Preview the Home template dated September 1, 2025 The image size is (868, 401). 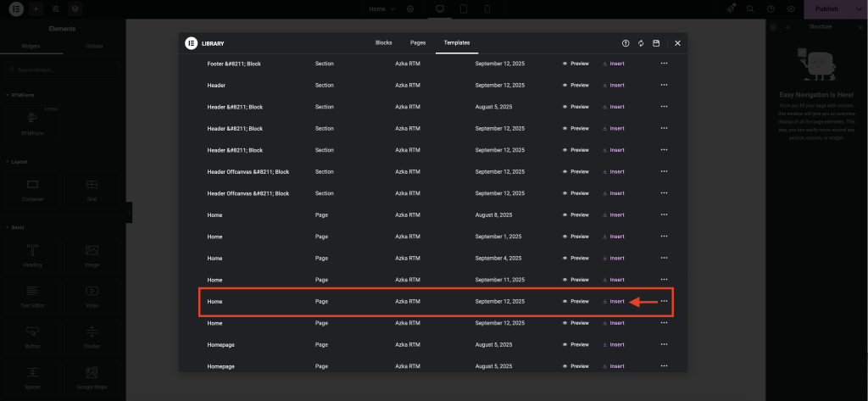pyautogui.click(x=576, y=237)
